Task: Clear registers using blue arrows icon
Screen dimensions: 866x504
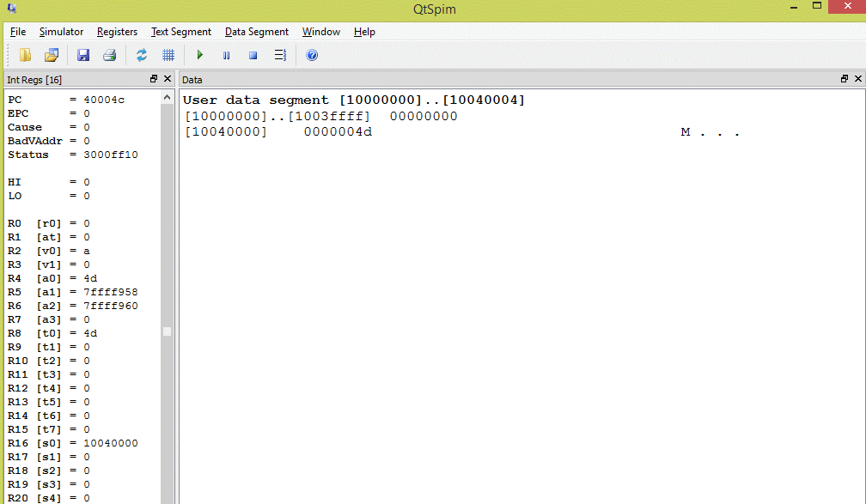Action: pyautogui.click(x=142, y=55)
